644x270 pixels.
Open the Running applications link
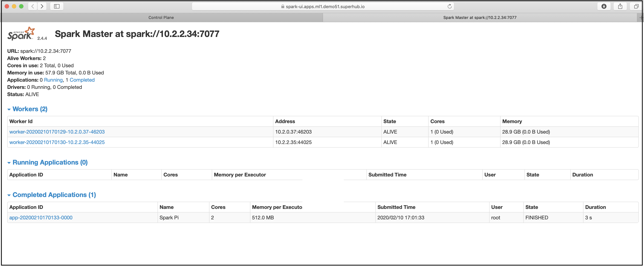point(53,80)
